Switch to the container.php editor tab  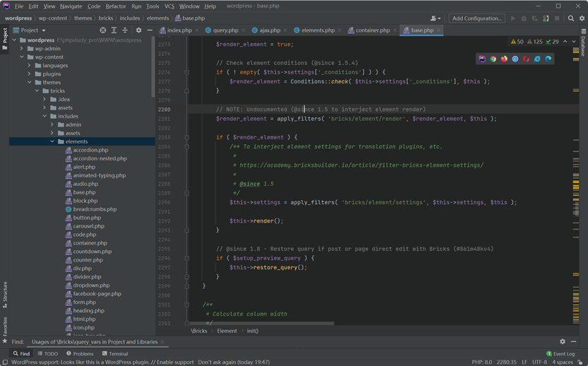372,30
